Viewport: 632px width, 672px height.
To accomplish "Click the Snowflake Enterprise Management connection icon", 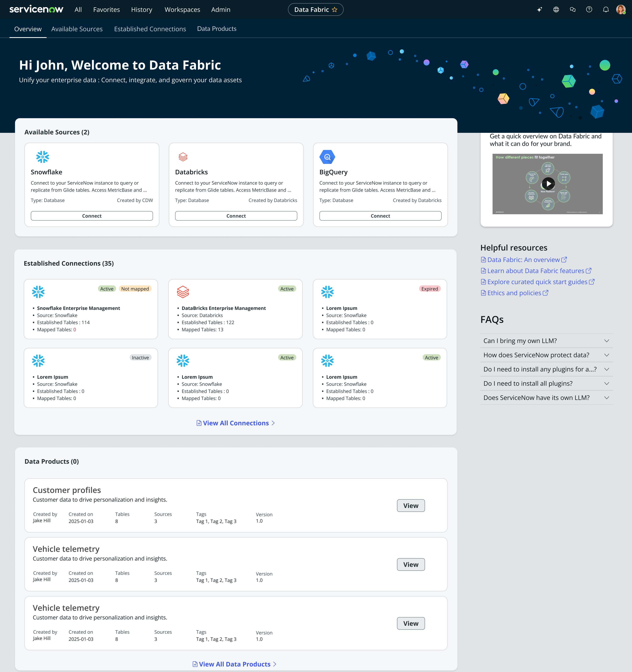I will (x=38, y=292).
